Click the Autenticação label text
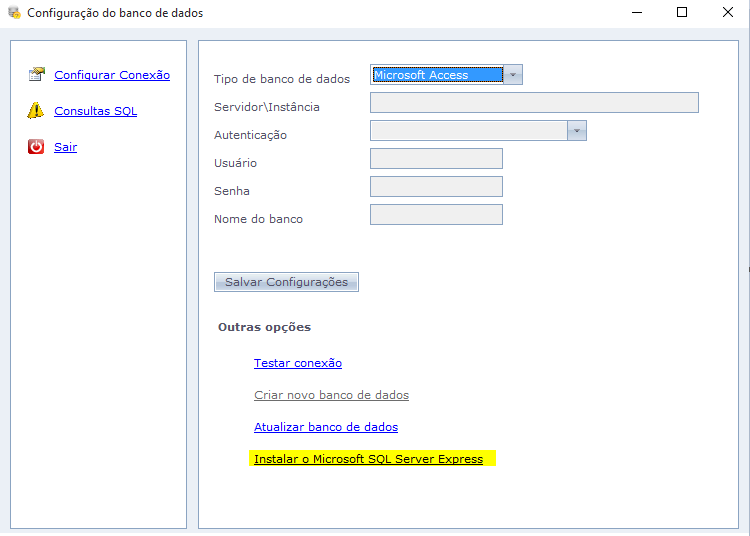 250,135
